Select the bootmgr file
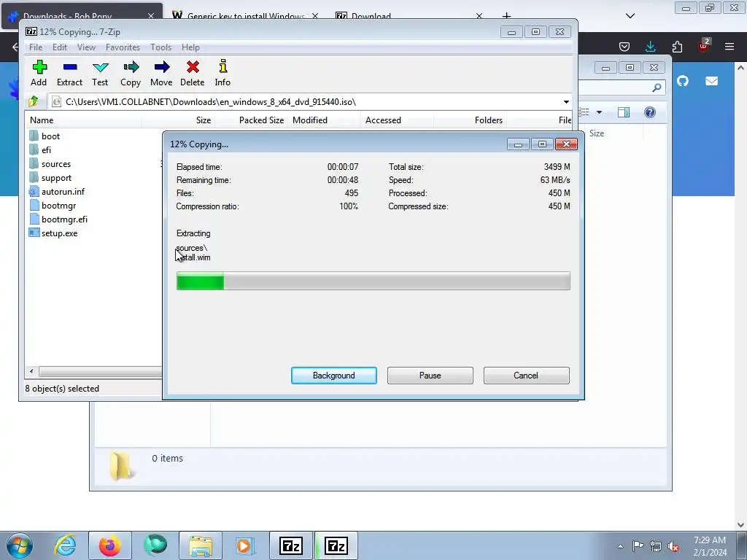 tap(53, 205)
